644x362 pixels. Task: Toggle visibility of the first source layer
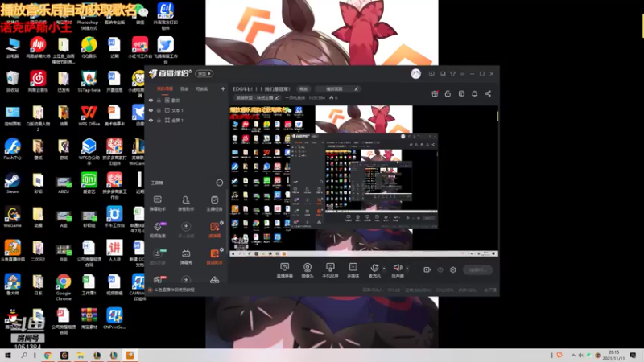click(x=151, y=100)
